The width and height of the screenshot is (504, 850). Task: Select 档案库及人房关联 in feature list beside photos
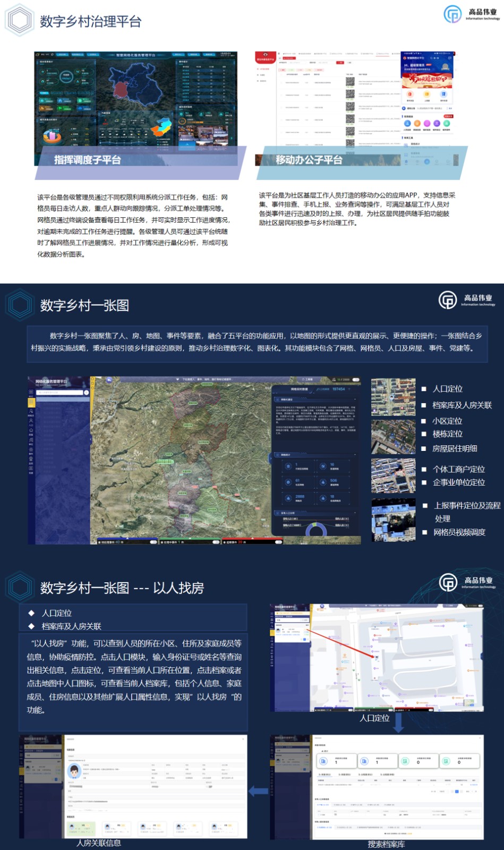tap(462, 405)
